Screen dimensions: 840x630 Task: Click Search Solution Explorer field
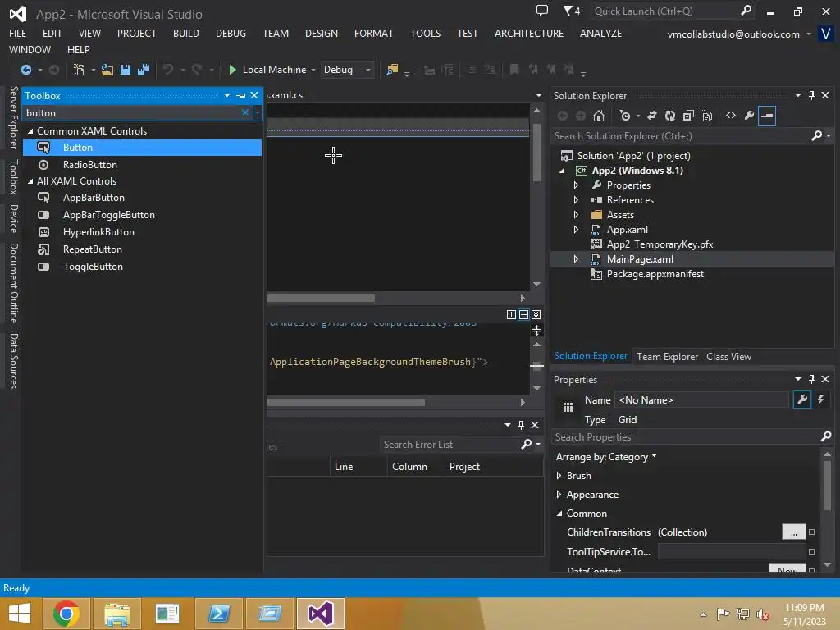click(682, 136)
